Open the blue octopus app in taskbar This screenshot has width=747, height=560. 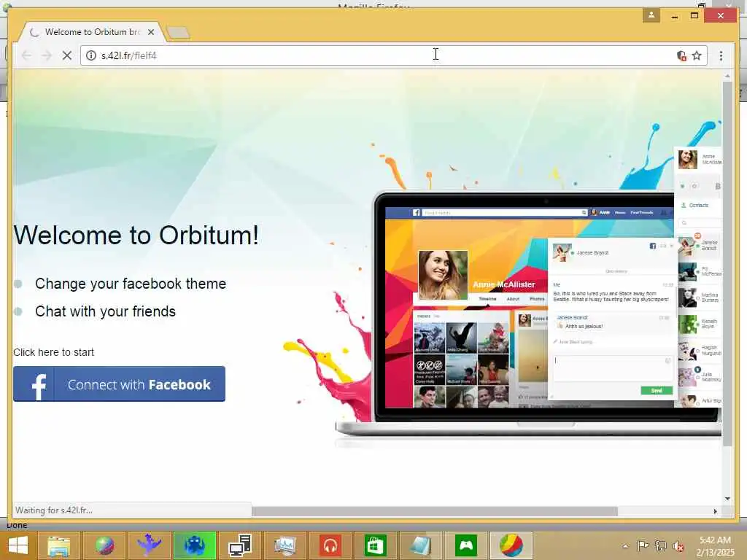194,545
